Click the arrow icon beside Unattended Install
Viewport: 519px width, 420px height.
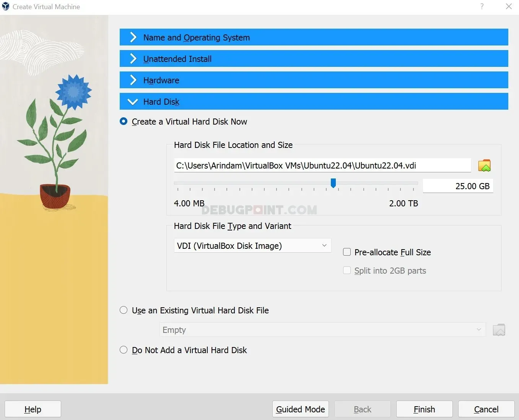coord(133,59)
